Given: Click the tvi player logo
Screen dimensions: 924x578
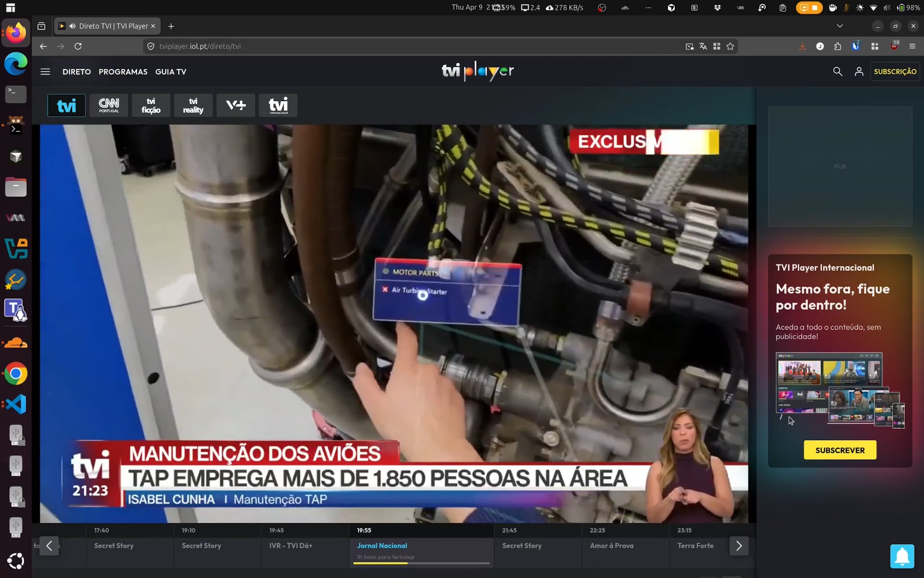Looking at the screenshot, I should (478, 71).
